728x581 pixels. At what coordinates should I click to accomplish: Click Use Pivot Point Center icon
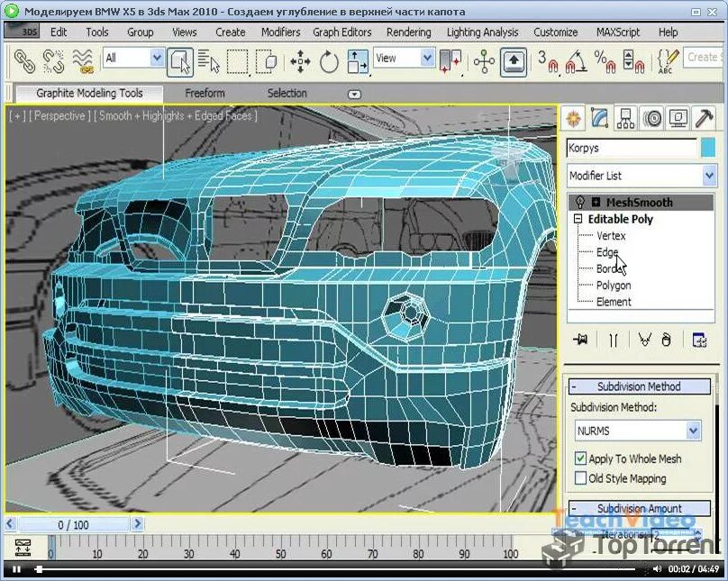pos(450,61)
